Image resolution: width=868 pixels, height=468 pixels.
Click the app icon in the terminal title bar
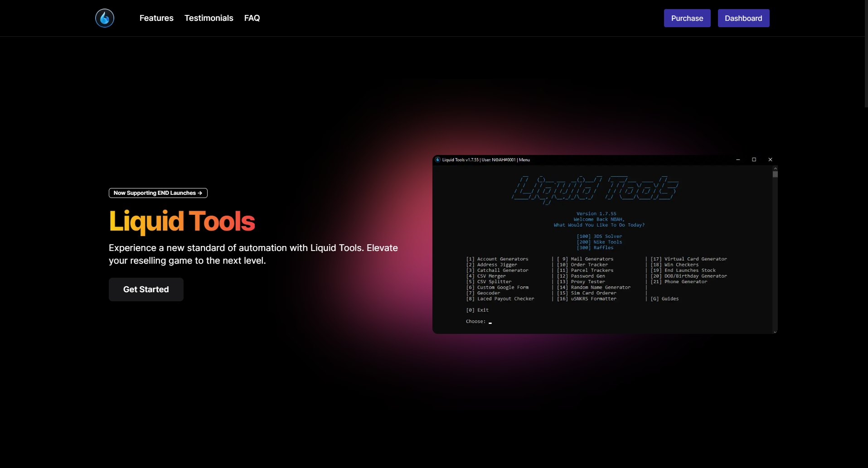click(x=438, y=160)
